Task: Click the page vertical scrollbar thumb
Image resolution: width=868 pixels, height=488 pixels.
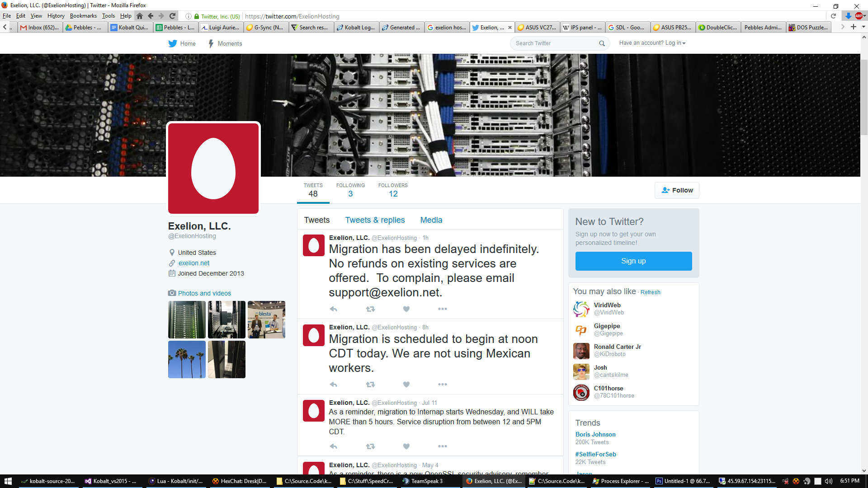Action: tap(864, 97)
